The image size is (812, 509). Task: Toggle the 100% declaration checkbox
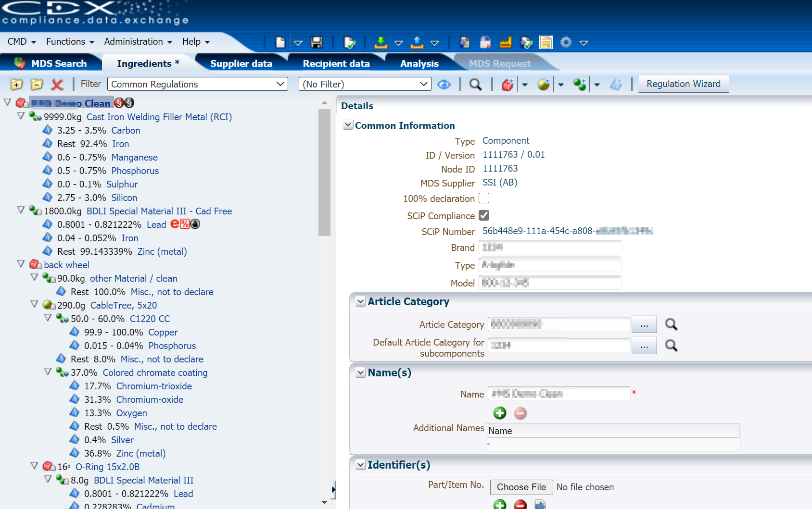tap(484, 198)
